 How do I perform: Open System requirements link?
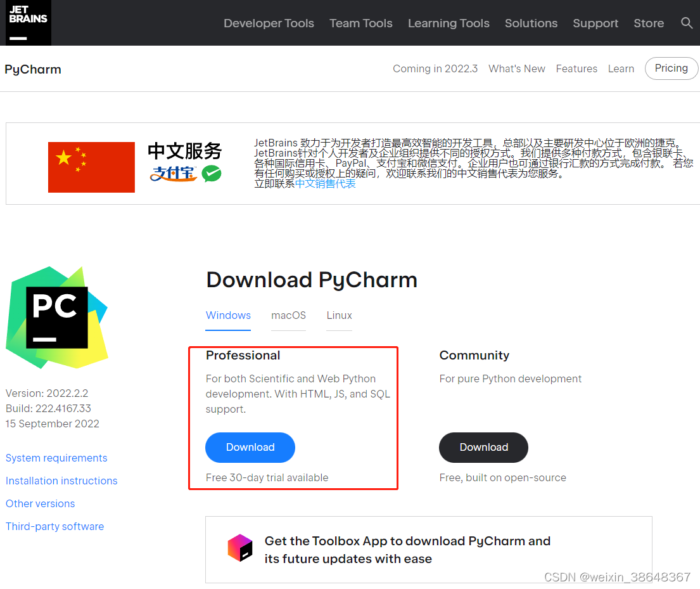[56, 458]
